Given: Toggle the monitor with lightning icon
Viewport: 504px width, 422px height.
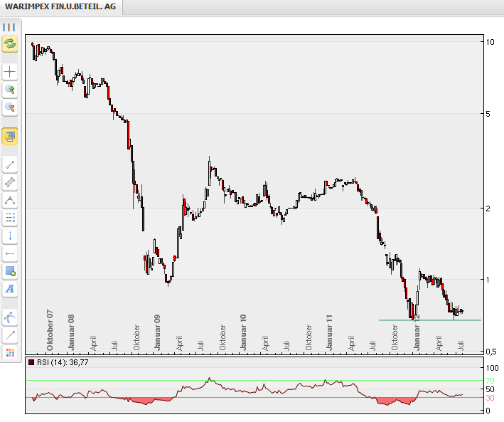Looking at the screenshot, I should coord(10,137).
